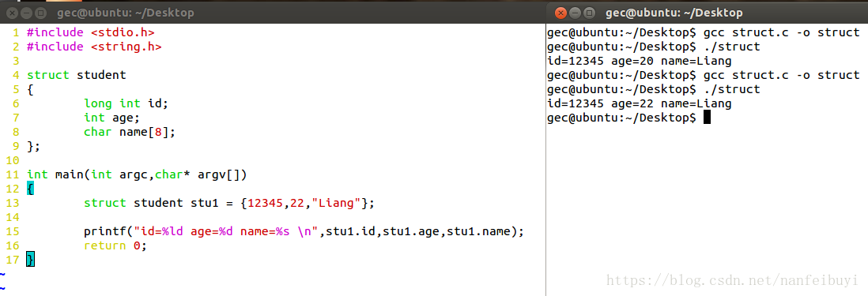Click the terminal block cursor at the prompt
This screenshot has height=296, width=868.
pyautogui.click(x=707, y=117)
